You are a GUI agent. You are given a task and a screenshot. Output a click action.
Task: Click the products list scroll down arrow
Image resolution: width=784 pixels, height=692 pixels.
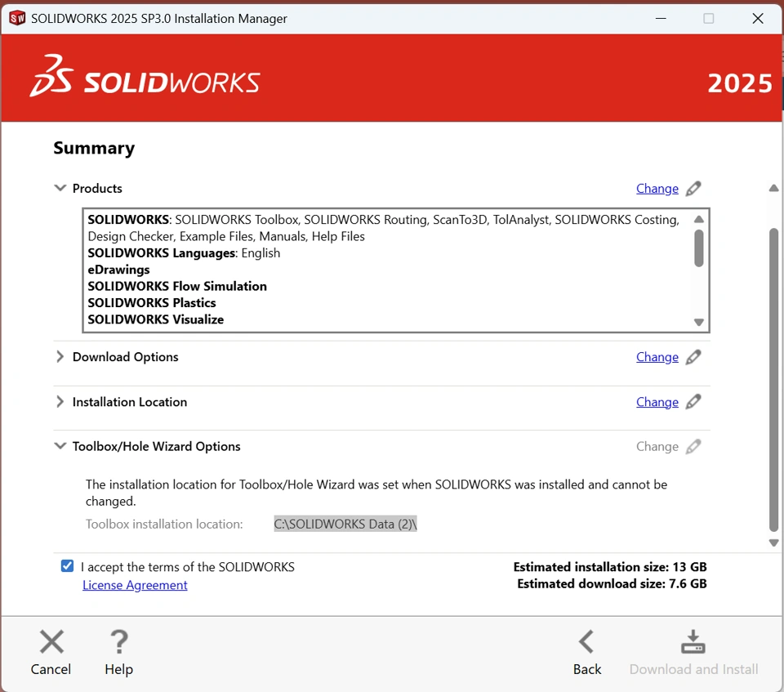coord(699,322)
